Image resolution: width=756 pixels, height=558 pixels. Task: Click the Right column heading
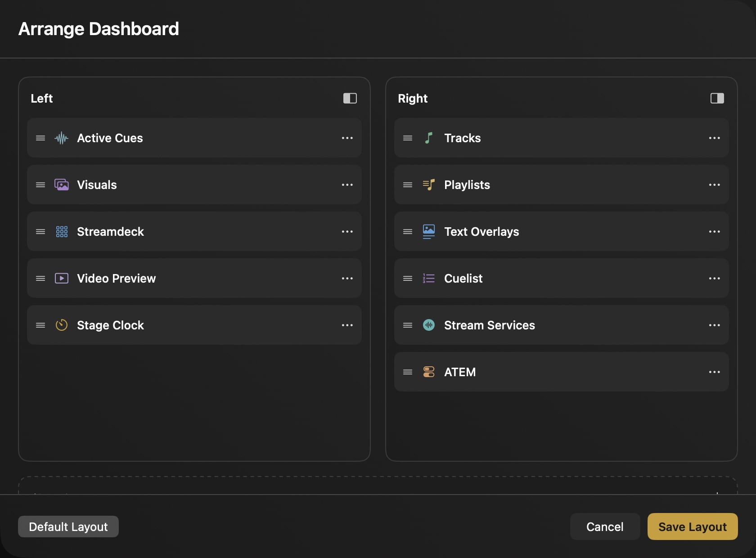[413, 99]
